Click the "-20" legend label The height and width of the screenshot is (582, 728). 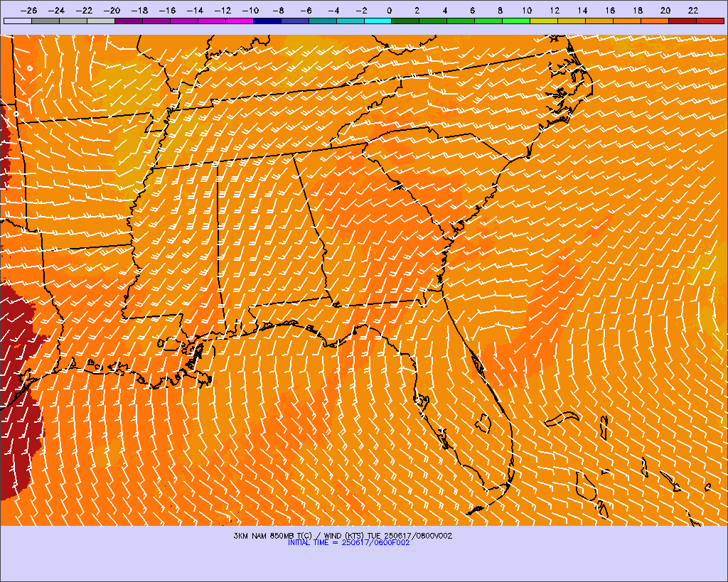(x=112, y=10)
